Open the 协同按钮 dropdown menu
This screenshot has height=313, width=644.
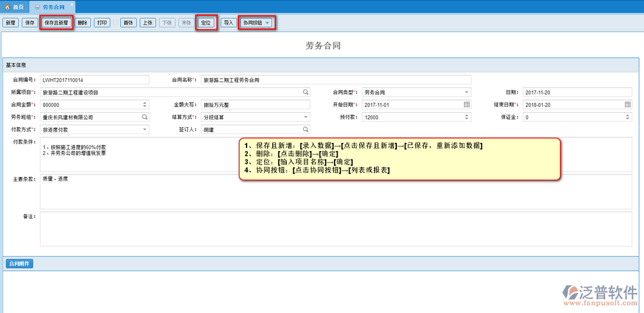257,23
